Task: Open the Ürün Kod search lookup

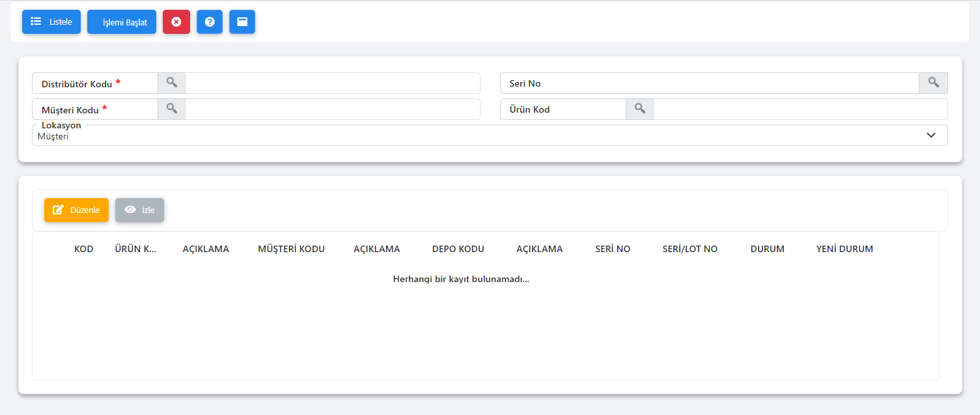Action: 639,109
